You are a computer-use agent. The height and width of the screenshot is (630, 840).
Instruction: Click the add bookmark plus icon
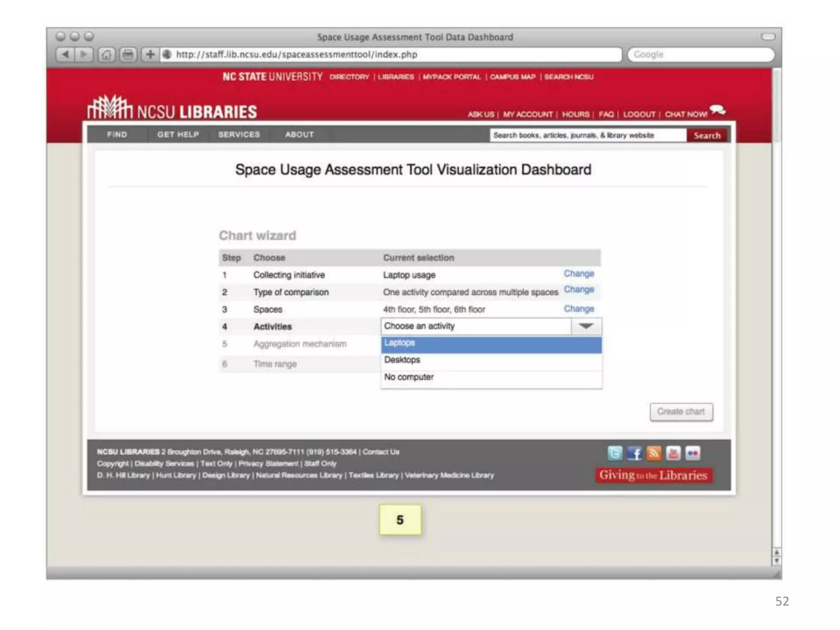pos(150,54)
